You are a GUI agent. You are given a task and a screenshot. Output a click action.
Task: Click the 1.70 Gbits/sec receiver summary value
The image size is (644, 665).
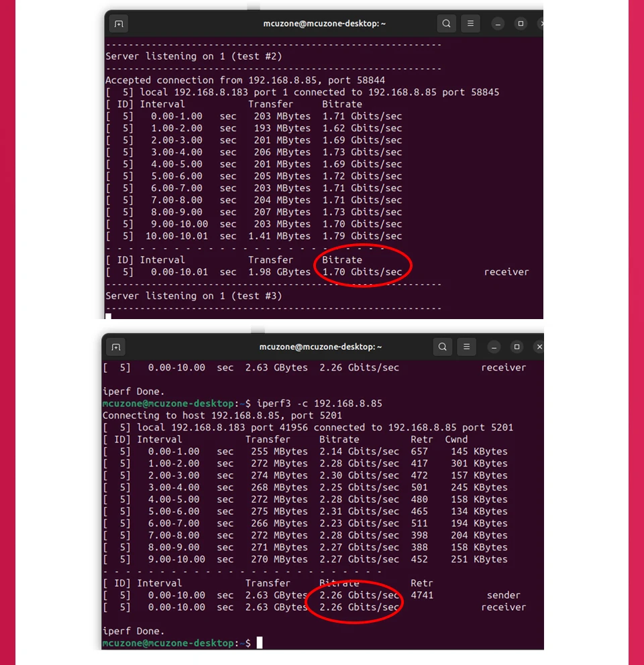coord(362,272)
